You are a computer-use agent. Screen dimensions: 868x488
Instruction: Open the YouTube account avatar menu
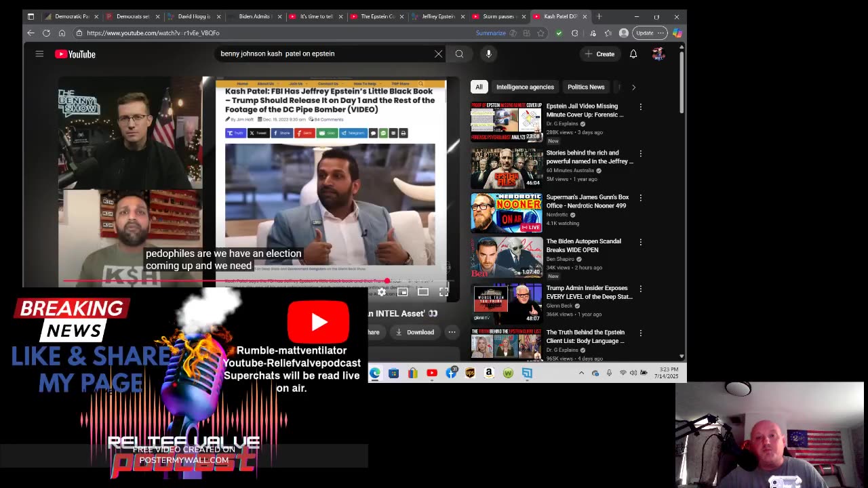658,54
